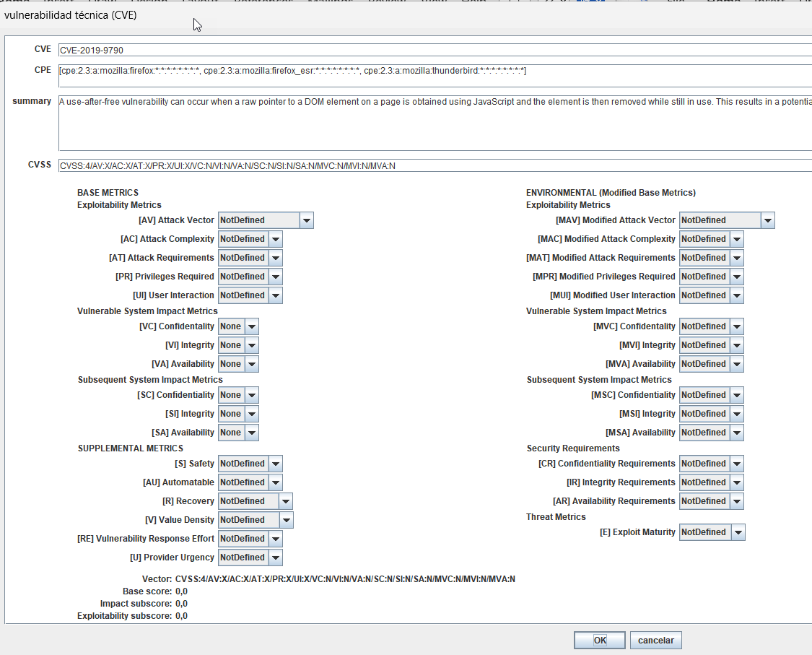Click inside the CVSS vector string field
Viewport: 812px width, 655px height.
[x=289, y=164]
